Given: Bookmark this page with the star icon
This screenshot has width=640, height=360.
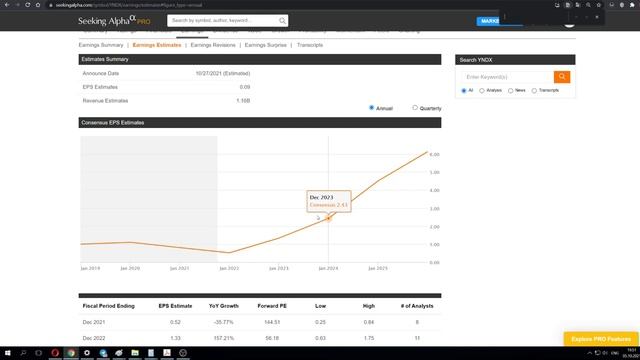Looking at the screenshot, I should pyautogui.click(x=599, y=5).
